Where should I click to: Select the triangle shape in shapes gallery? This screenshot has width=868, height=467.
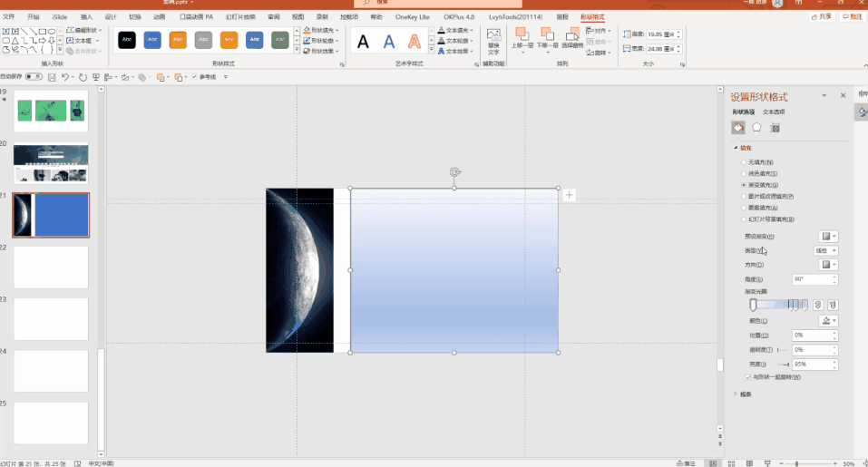point(15,41)
